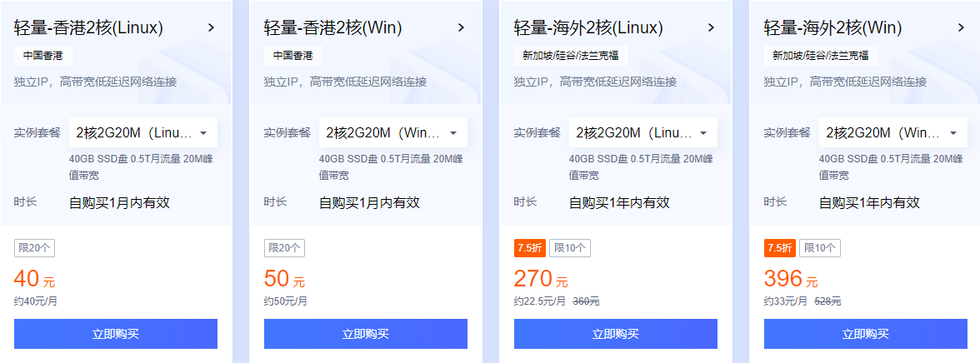Click the 中国香港 tag on Linux card
980x363 pixels.
tap(43, 56)
